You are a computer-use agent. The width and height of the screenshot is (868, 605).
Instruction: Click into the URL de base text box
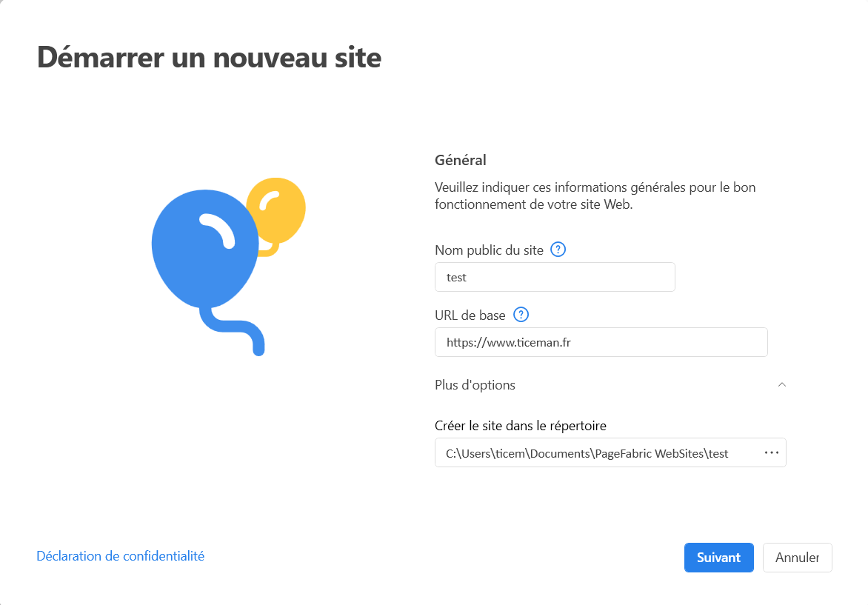pyautogui.click(x=601, y=342)
